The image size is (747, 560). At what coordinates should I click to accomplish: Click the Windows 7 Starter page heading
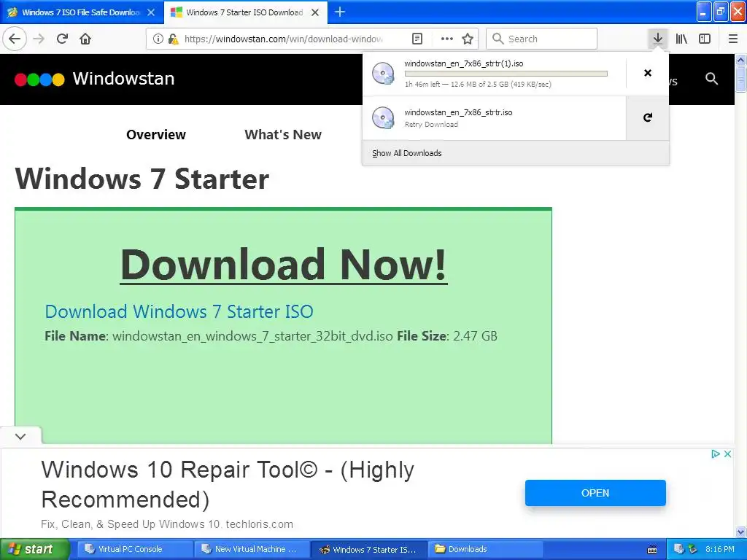[142, 179]
